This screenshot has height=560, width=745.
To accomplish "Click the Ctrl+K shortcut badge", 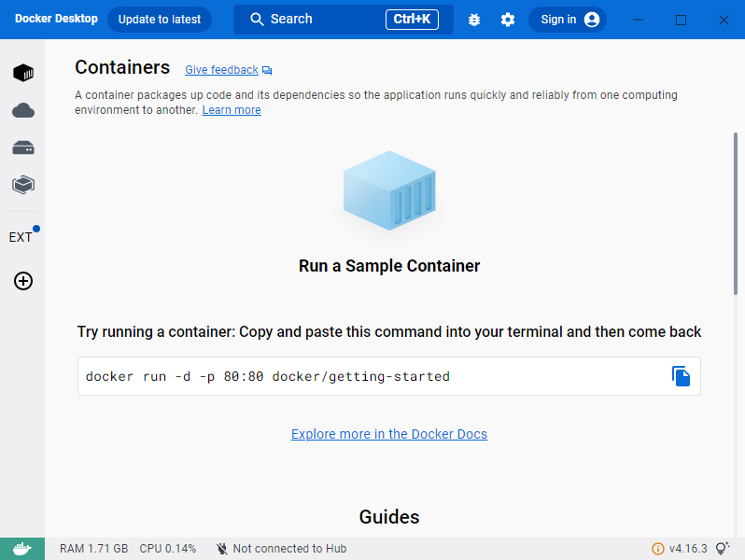I will click(412, 20).
